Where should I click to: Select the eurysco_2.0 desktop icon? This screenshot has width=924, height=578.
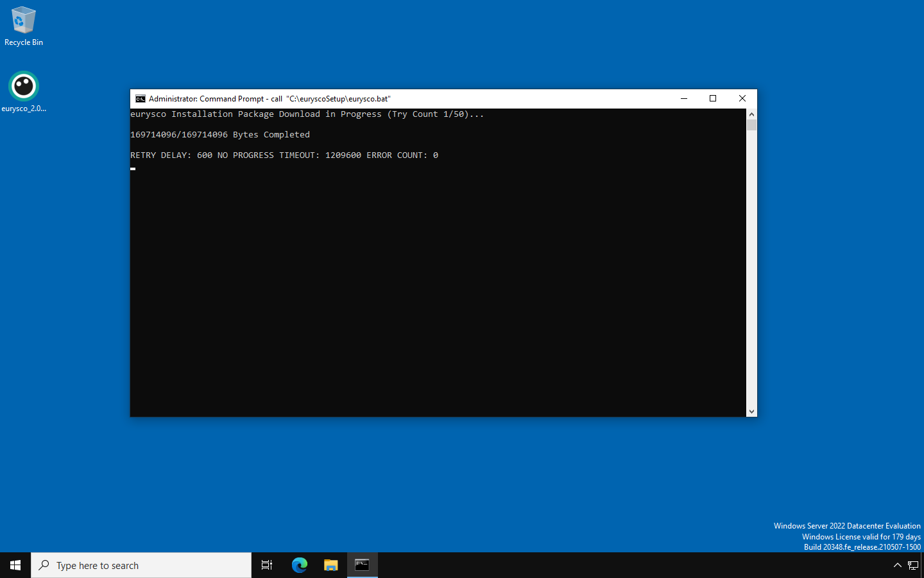point(24,92)
